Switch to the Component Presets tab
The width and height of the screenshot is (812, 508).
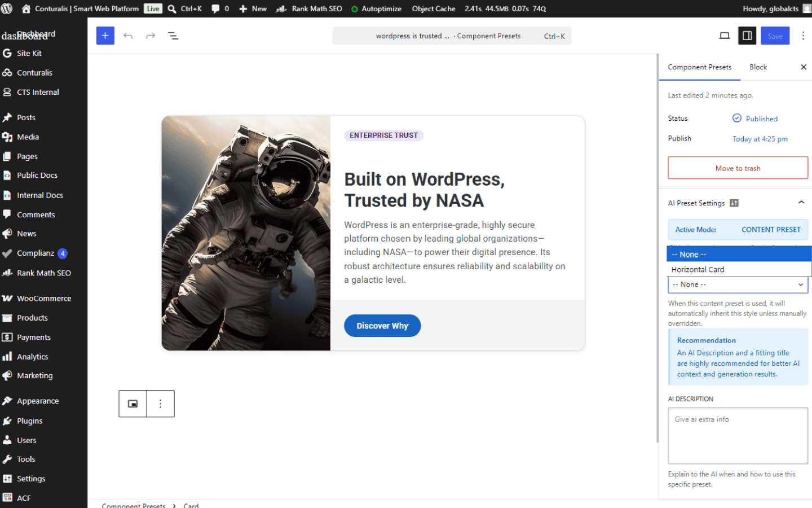pyautogui.click(x=699, y=67)
